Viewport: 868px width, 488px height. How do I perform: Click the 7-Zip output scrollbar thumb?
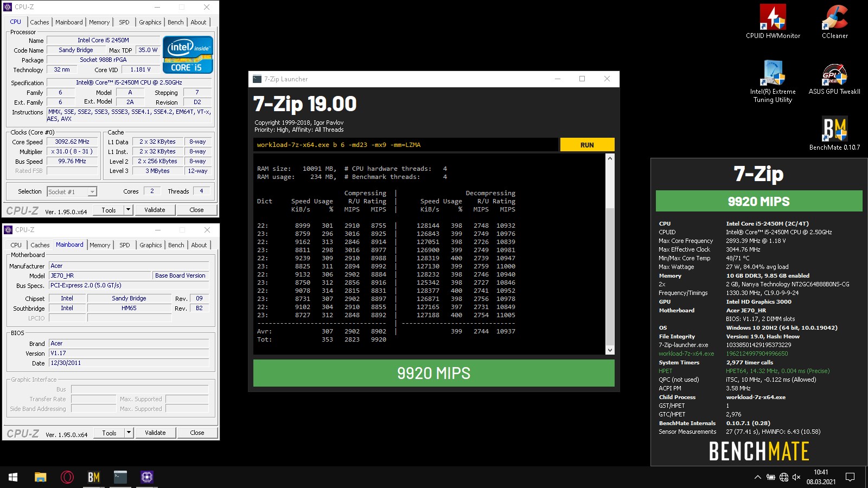click(610, 277)
